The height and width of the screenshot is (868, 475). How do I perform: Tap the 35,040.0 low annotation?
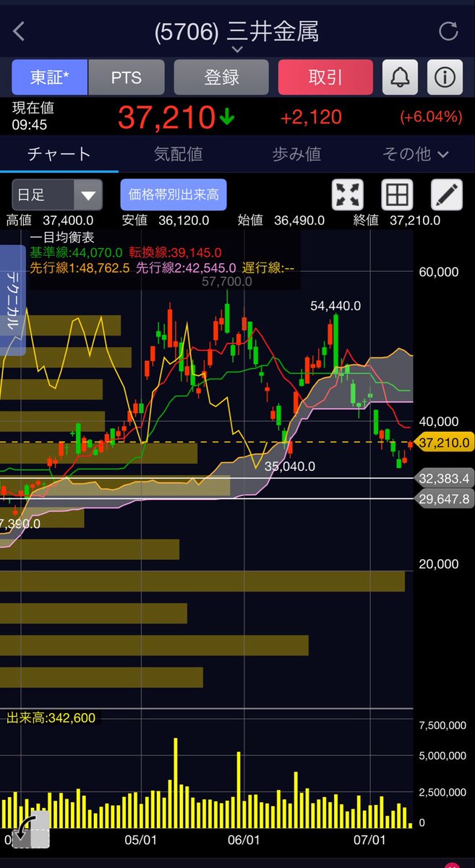[x=290, y=467]
